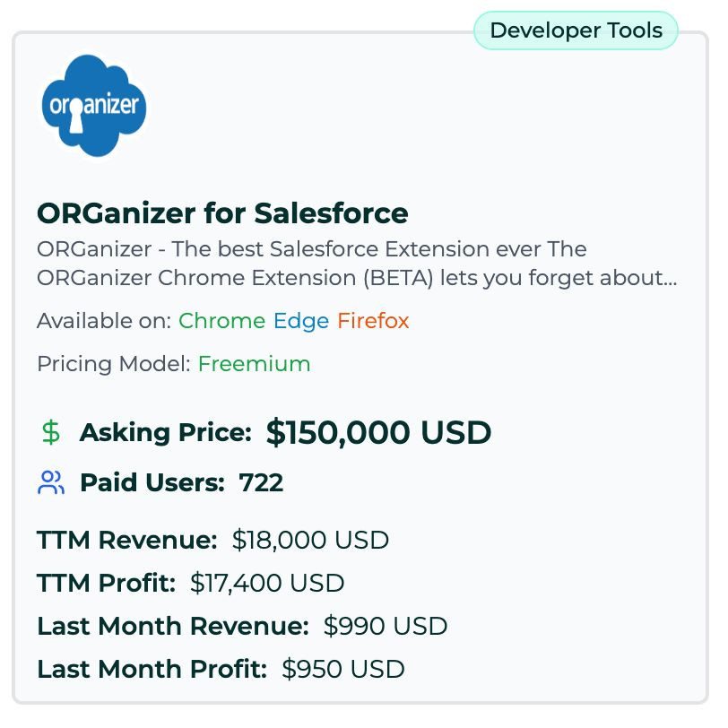Click the Pricing Model label

114,363
